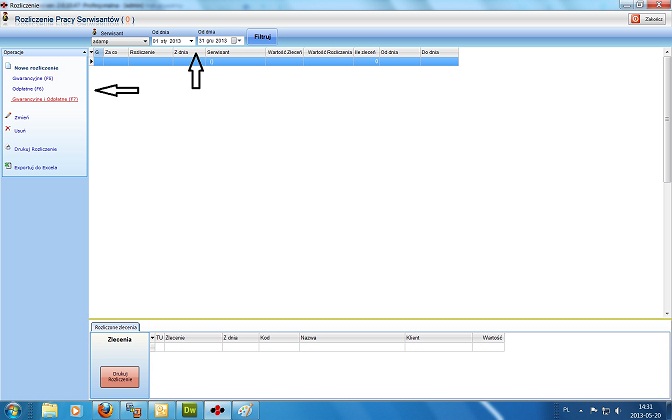This screenshot has width=672, height=420.
Task: Open Dreamweaver from the taskbar
Action: pos(189,411)
